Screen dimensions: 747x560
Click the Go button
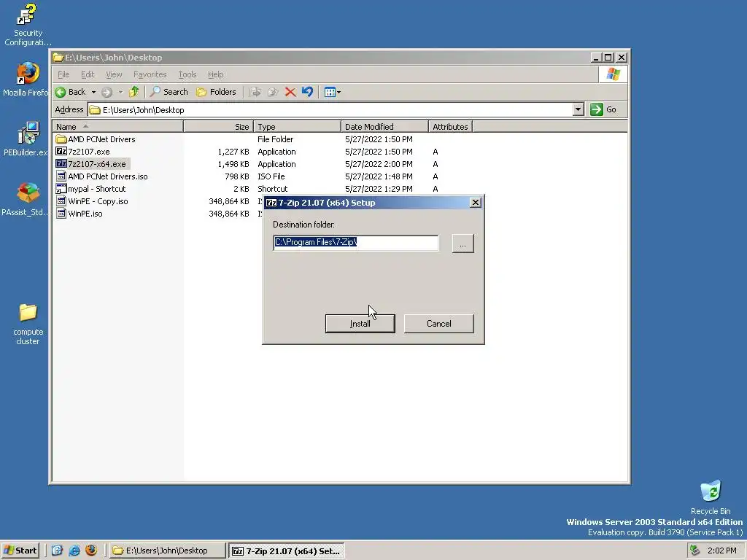(603, 109)
